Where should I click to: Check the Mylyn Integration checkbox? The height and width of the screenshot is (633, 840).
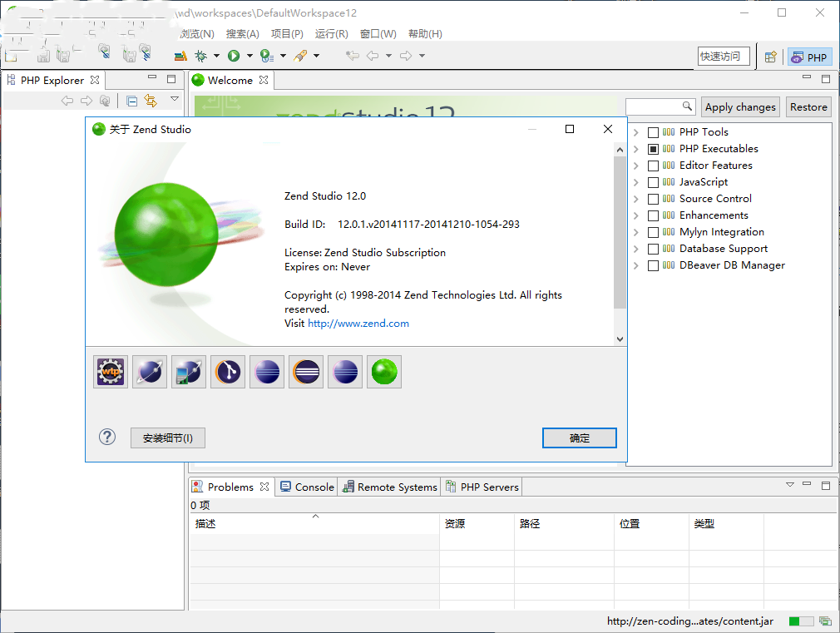(x=653, y=232)
